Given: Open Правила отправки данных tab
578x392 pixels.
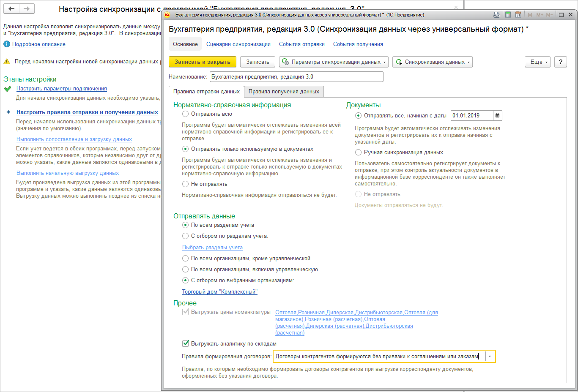Looking at the screenshot, I should pos(206,92).
